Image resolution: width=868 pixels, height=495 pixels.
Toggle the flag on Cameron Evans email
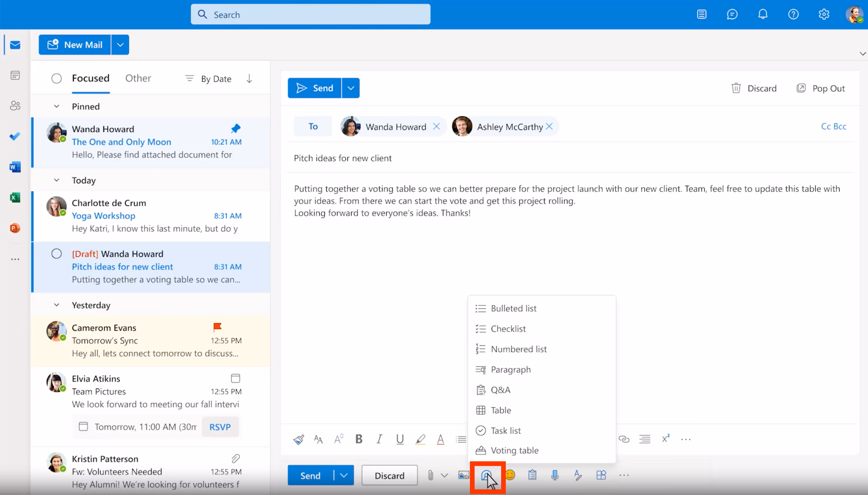click(x=217, y=327)
